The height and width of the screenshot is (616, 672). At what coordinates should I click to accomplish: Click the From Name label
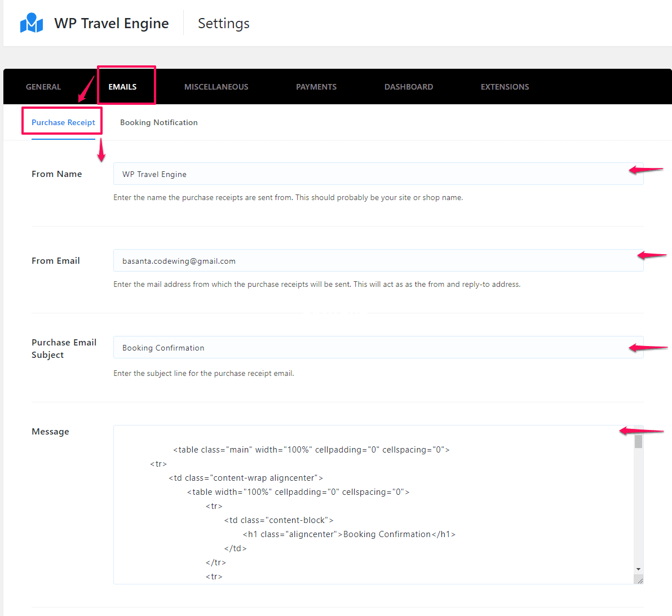(56, 174)
